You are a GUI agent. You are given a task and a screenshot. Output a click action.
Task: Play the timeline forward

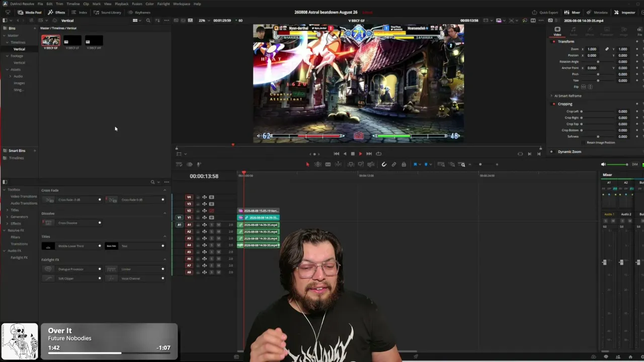(x=360, y=154)
